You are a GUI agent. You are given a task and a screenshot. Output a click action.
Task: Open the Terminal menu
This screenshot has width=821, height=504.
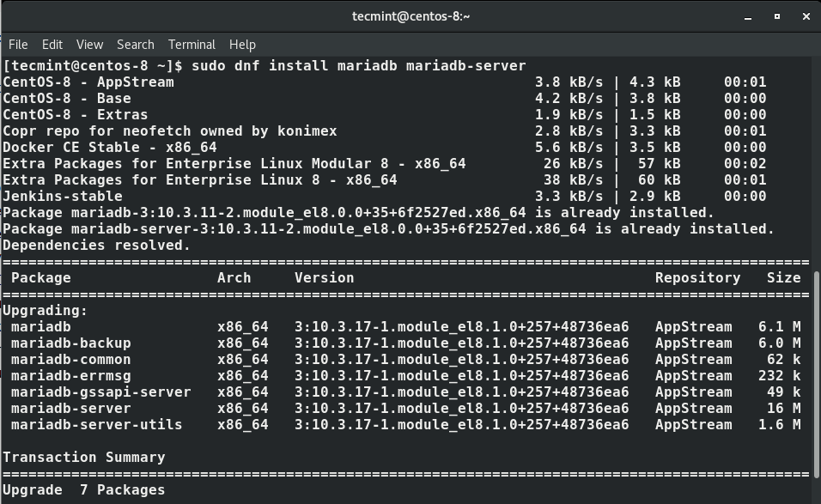[x=192, y=45]
